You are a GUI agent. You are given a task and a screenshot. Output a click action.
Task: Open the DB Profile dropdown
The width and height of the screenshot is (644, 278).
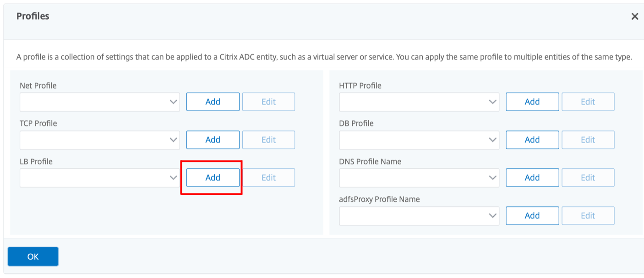(x=419, y=140)
